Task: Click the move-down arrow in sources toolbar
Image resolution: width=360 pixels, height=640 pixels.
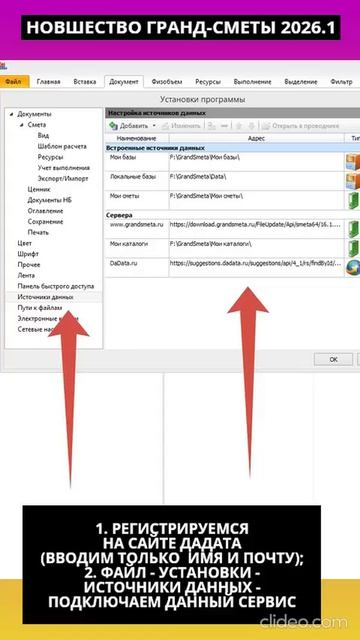Action: 251,126
